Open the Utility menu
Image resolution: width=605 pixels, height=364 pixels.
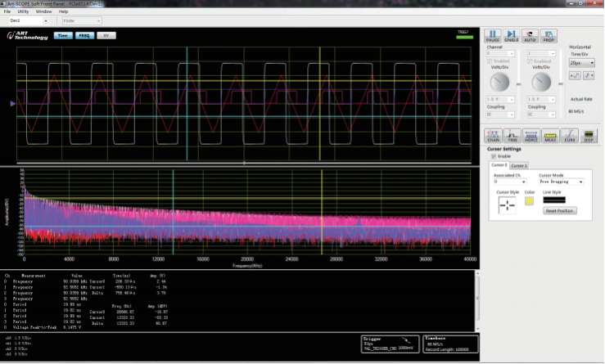pos(22,11)
